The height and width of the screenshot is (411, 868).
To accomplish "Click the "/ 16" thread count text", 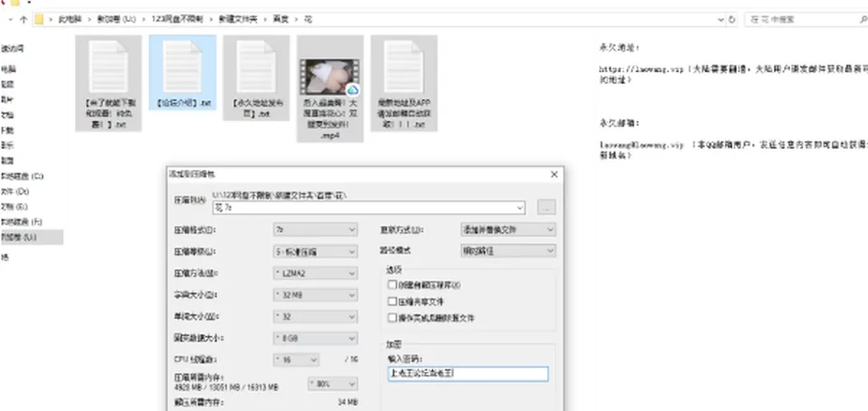I will (352, 360).
